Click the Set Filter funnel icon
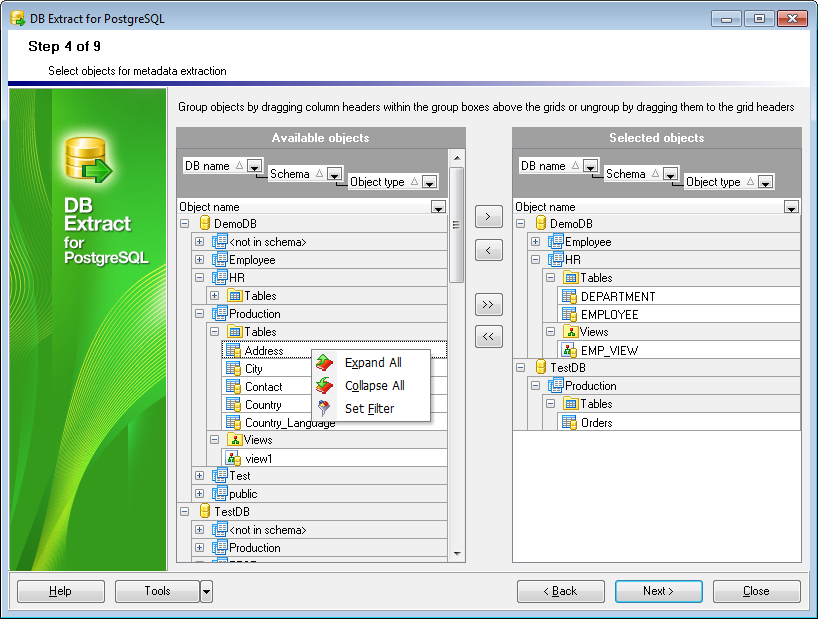Image resolution: width=818 pixels, height=619 pixels. coord(324,408)
